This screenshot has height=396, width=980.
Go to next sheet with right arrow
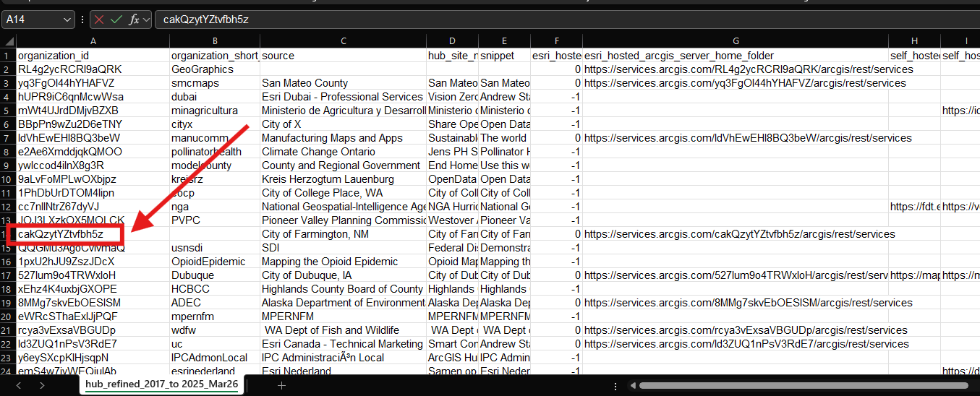[42, 386]
